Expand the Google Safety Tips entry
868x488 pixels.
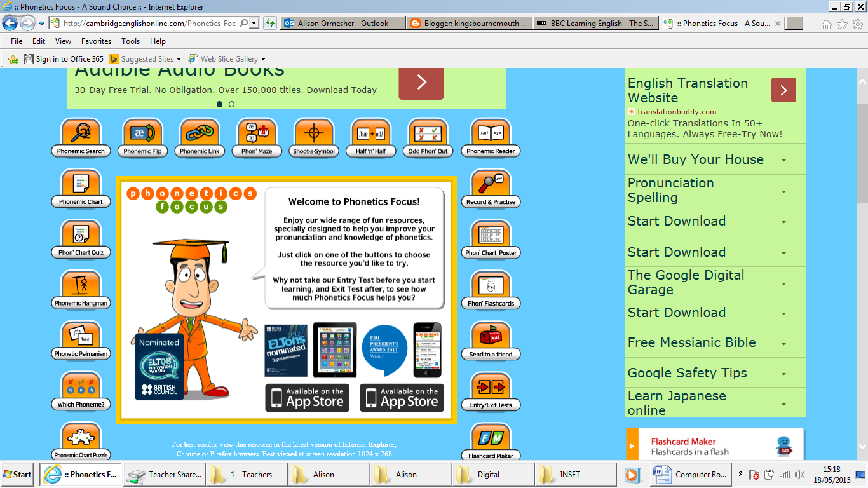(x=715, y=373)
